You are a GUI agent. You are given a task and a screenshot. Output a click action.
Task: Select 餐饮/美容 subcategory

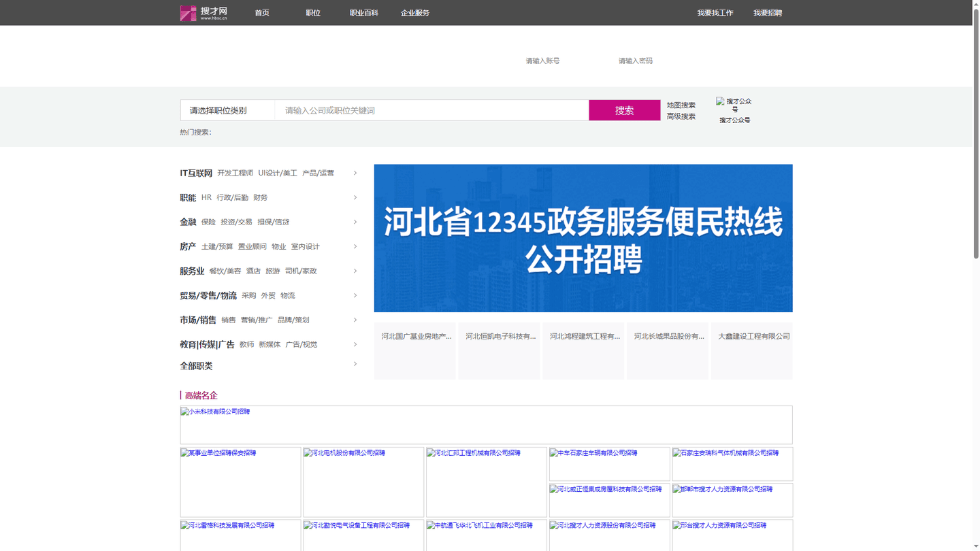pos(225,271)
